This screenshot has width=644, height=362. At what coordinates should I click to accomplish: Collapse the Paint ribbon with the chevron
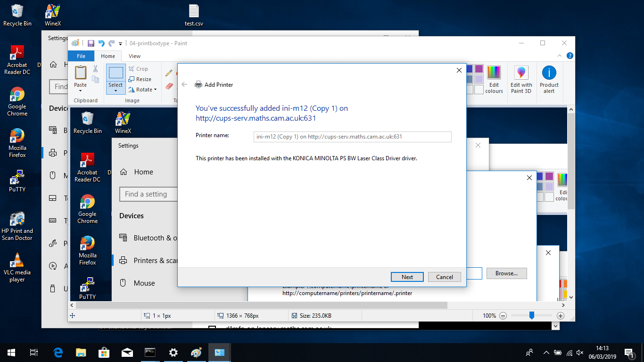click(561, 56)
